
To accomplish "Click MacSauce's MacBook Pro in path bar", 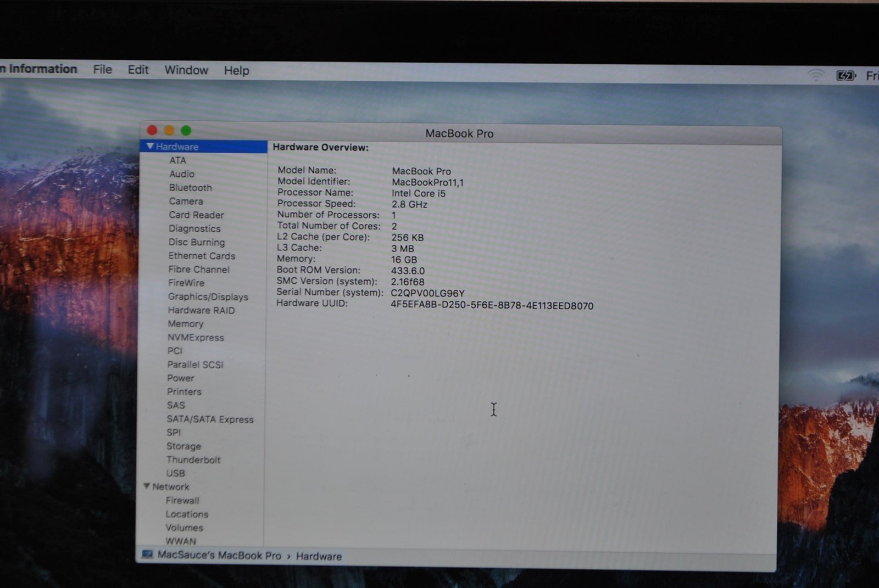I will (219, 555).
